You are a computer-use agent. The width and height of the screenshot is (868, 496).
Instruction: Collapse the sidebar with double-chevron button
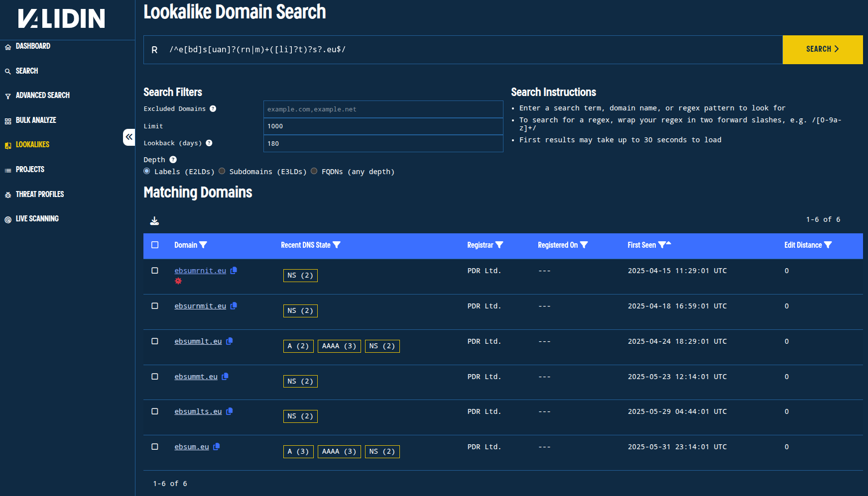[x=129, y=137]
